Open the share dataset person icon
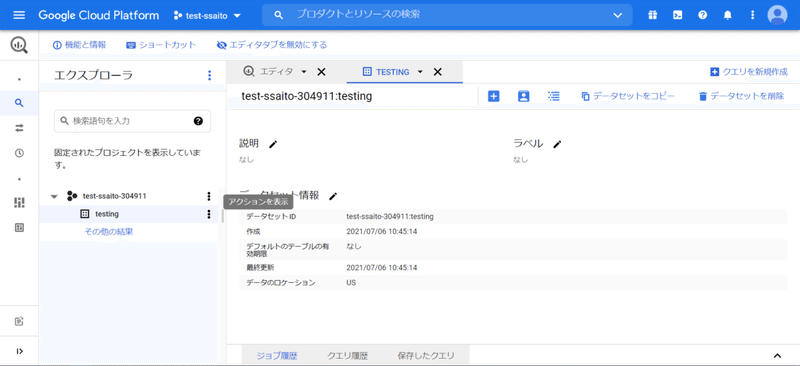Screen dimensions: 800x366 tap(523, 96)
